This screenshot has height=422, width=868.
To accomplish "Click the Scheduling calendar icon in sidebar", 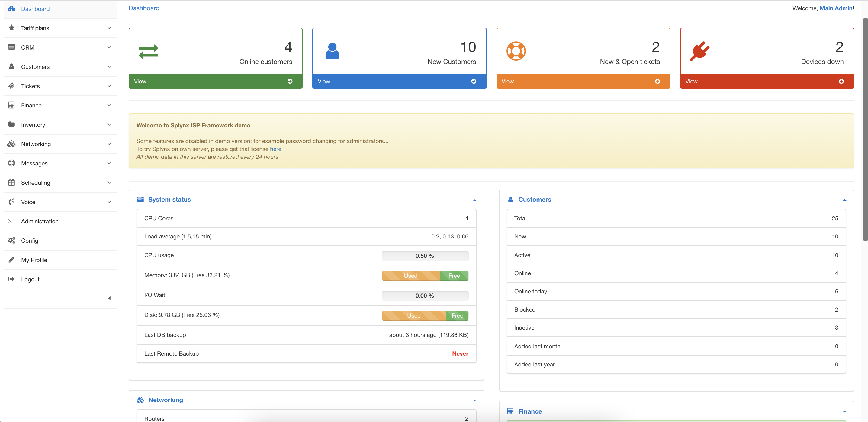I will pos(11,182).
